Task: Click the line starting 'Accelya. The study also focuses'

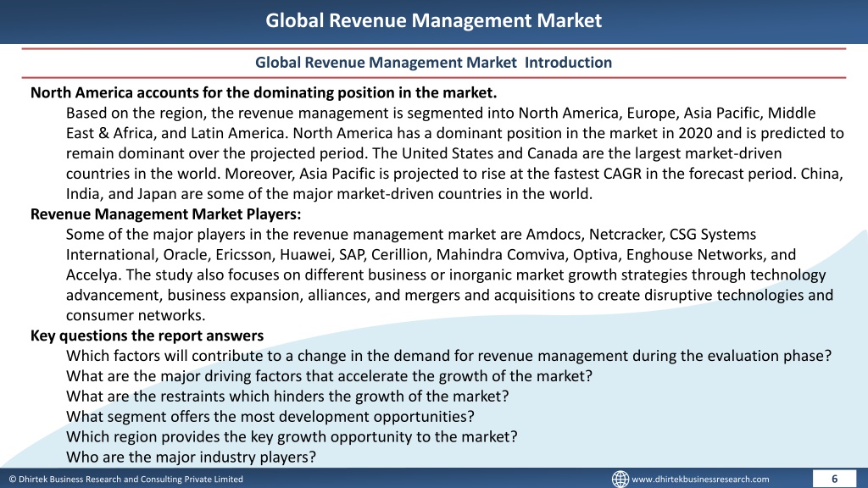Action: [446, 275]
